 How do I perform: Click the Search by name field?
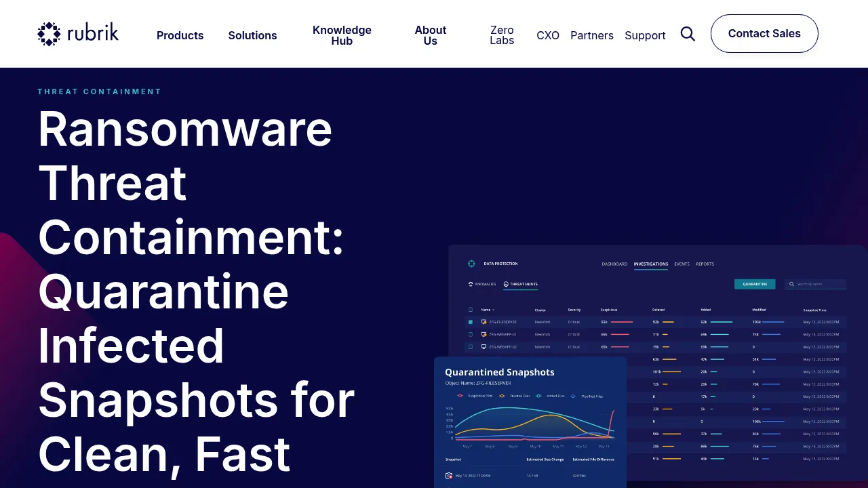816,284
